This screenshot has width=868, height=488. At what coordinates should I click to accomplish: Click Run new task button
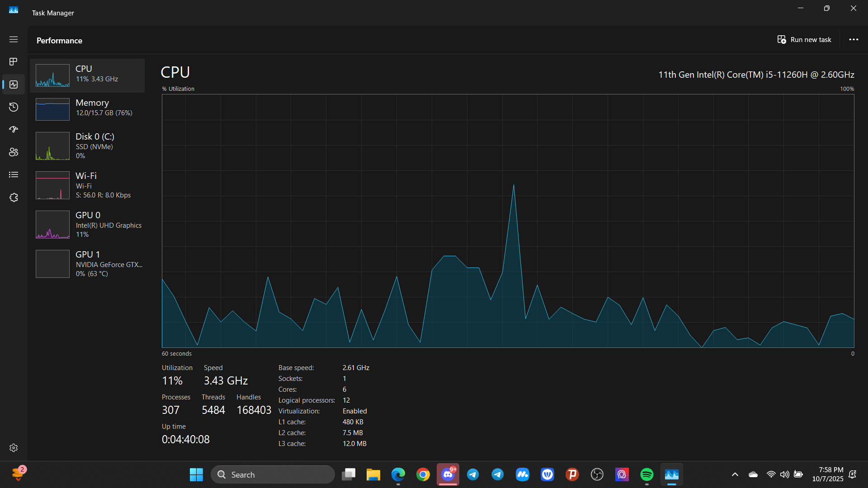tap(804, 40)
